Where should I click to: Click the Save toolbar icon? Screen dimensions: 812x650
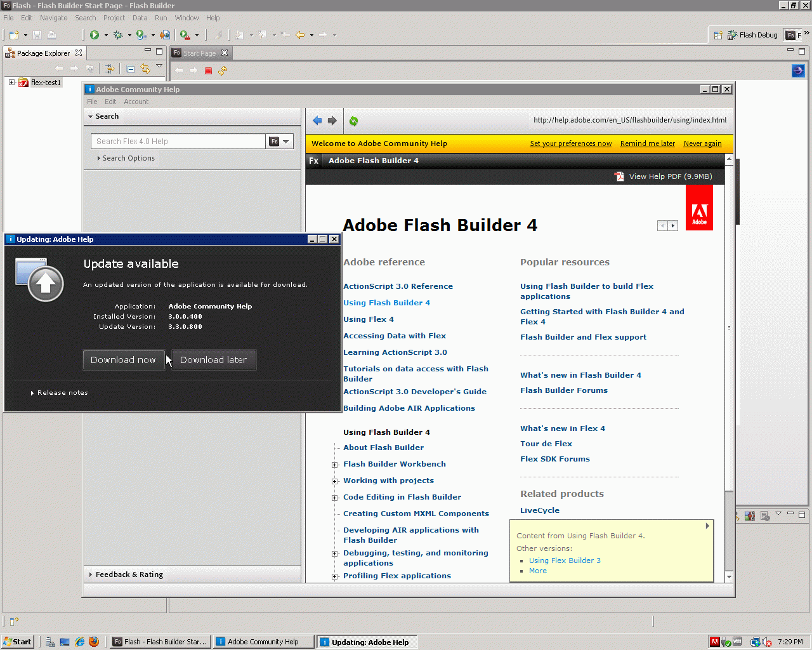37,35
